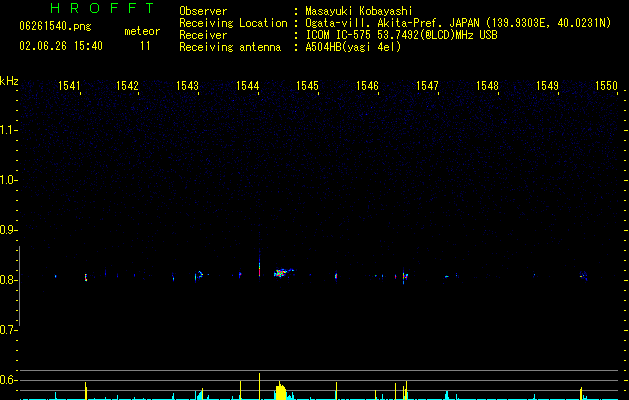Click the tallest yellow intensity spike at 1544
This screenshot has height=400, width=629.
260,386
